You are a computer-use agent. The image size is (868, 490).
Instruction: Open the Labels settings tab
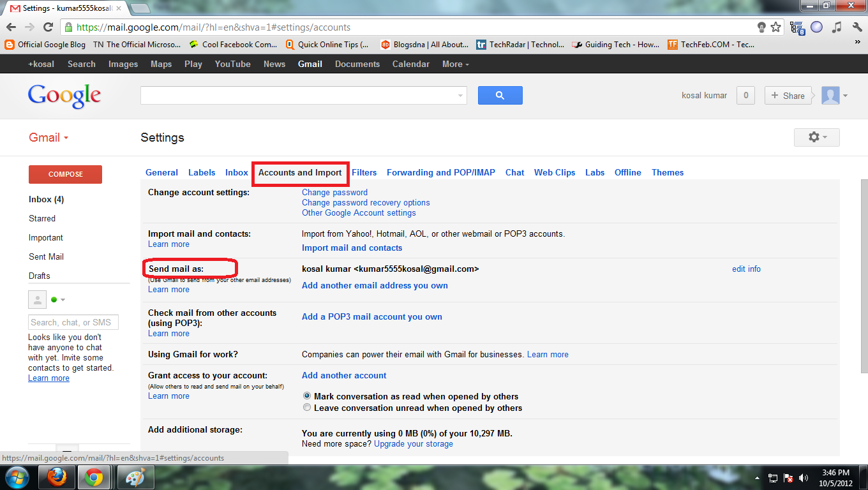pos(202,172)
